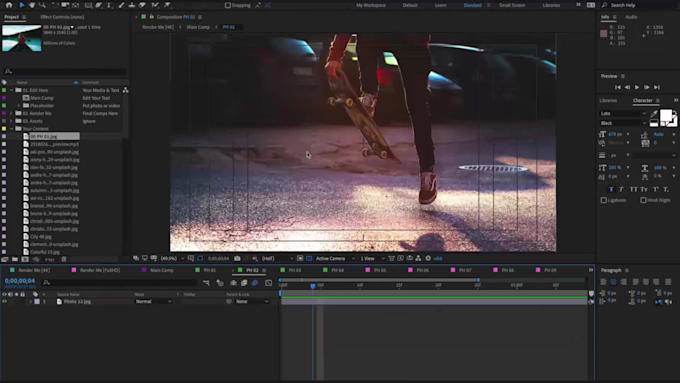Expand the Render Me folder

coord(12,114)
